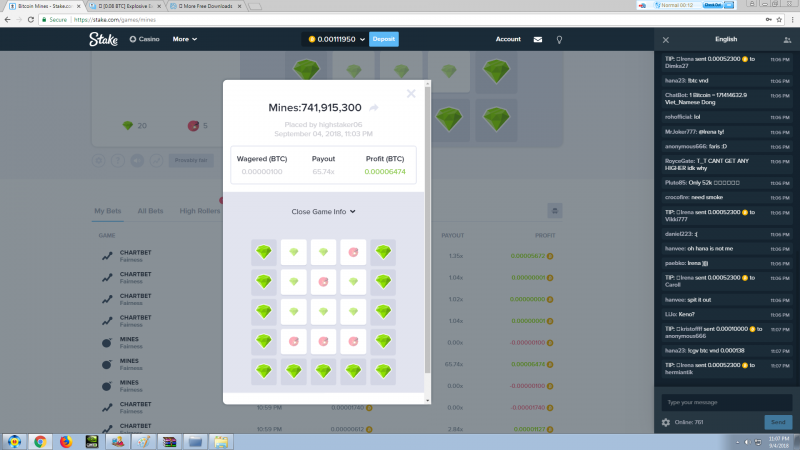Open chat settings gear icon

tap(666, 422)
